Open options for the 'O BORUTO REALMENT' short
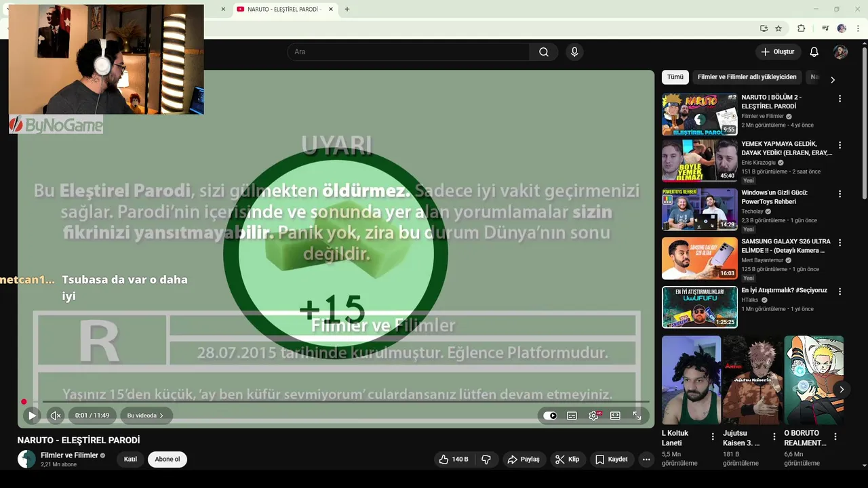The width and height of the screenshot is (868, 488). click(835, 437)
